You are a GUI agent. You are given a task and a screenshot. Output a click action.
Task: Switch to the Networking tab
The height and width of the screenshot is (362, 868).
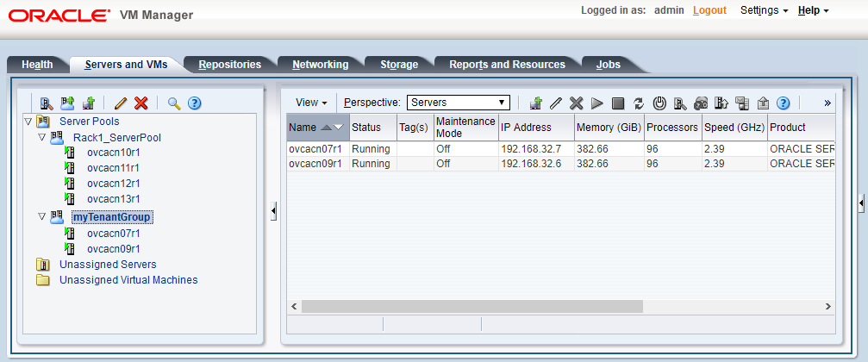321,65
